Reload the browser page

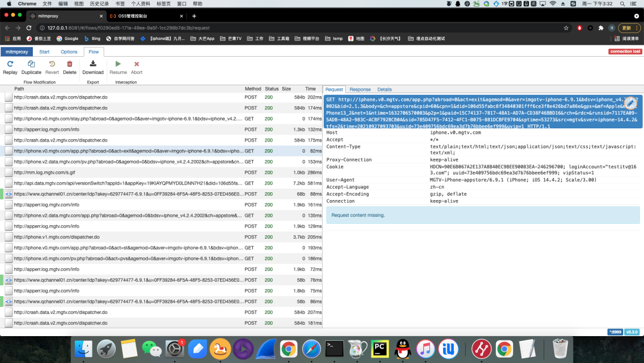tap(29, 28)
